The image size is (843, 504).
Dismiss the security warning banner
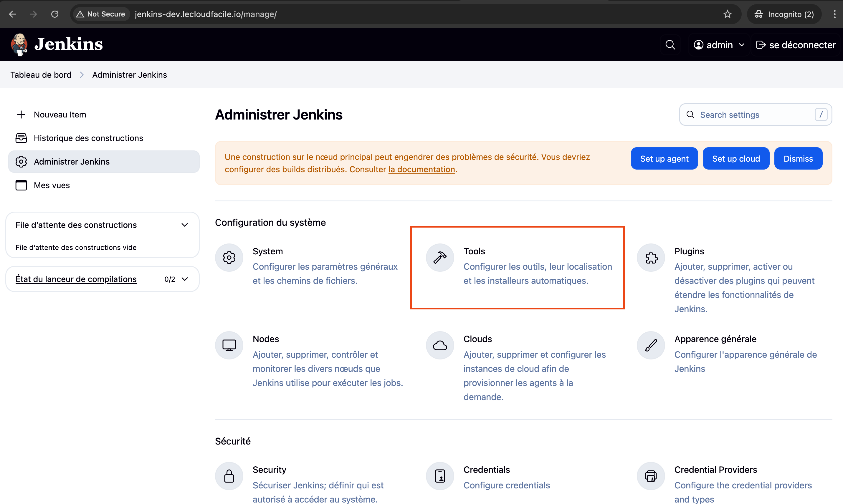pos(798,159)
